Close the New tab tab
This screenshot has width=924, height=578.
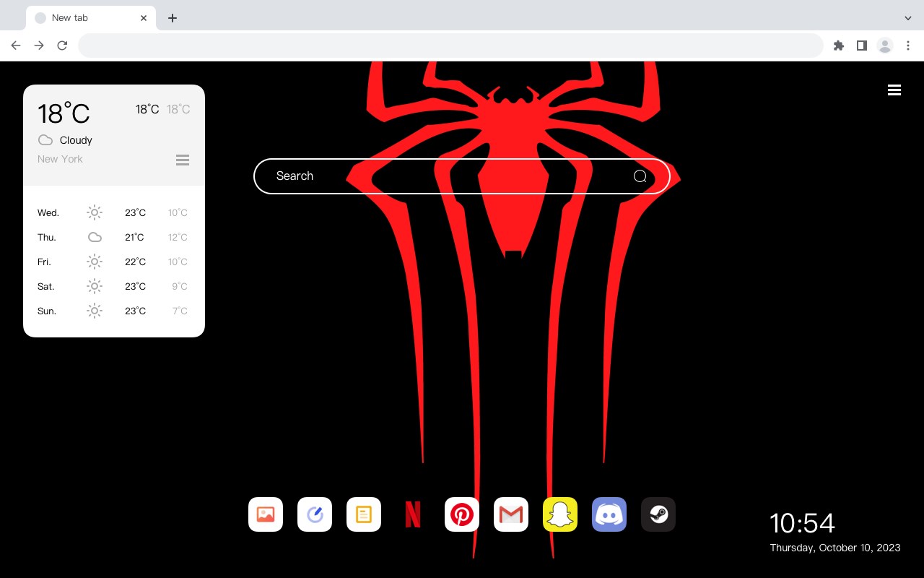[x=144, y=18]
